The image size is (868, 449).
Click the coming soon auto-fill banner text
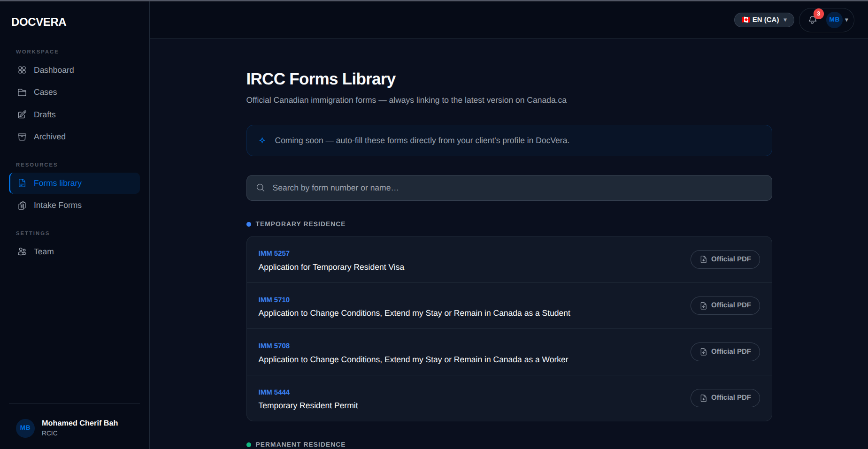click(x=422, y=140)
